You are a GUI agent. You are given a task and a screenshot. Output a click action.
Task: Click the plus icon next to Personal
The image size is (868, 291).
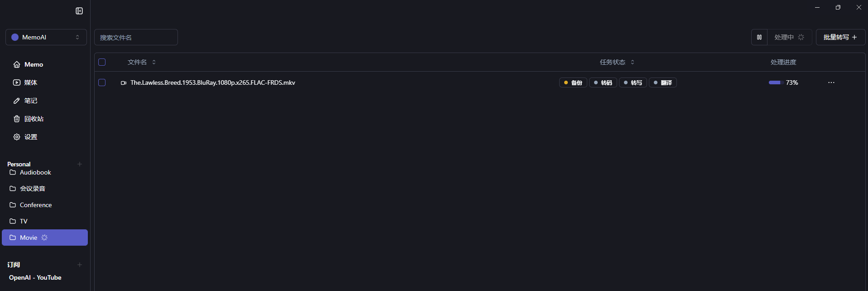click(x=80, y=164)
